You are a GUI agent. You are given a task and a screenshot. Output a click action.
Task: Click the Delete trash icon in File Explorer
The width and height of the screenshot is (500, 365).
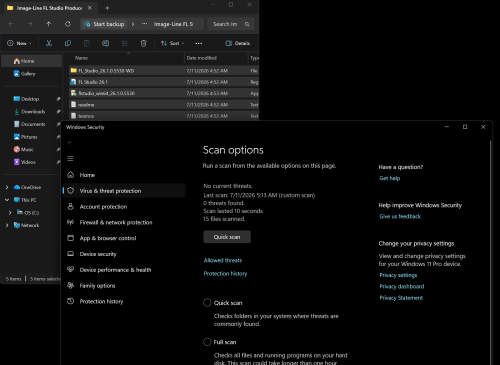(144, 43)
